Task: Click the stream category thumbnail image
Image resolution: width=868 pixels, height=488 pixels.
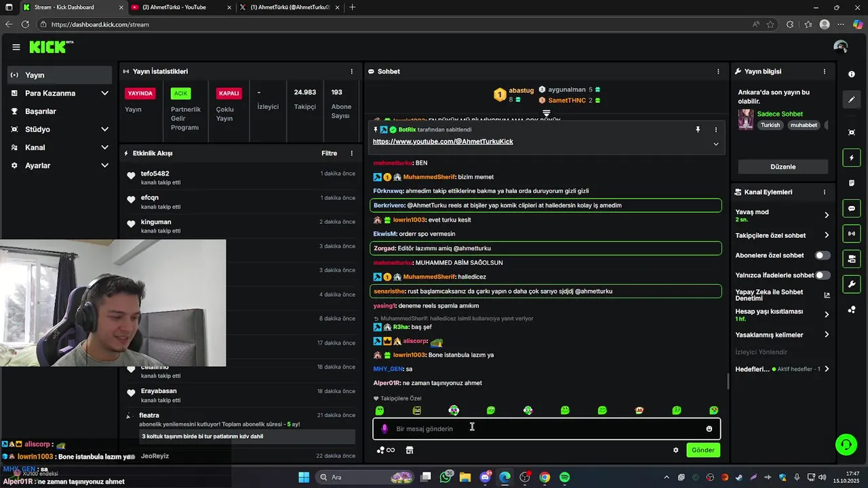Action: 745,119
